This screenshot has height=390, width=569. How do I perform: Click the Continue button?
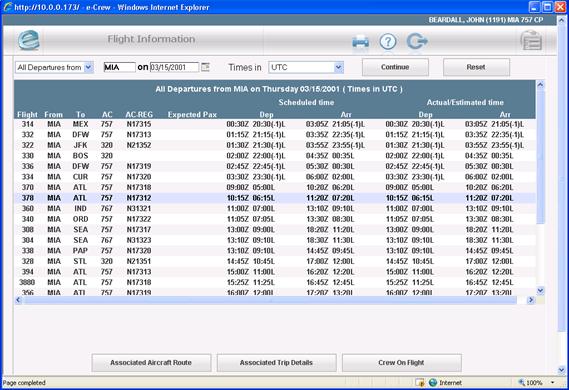pos(395,67)
